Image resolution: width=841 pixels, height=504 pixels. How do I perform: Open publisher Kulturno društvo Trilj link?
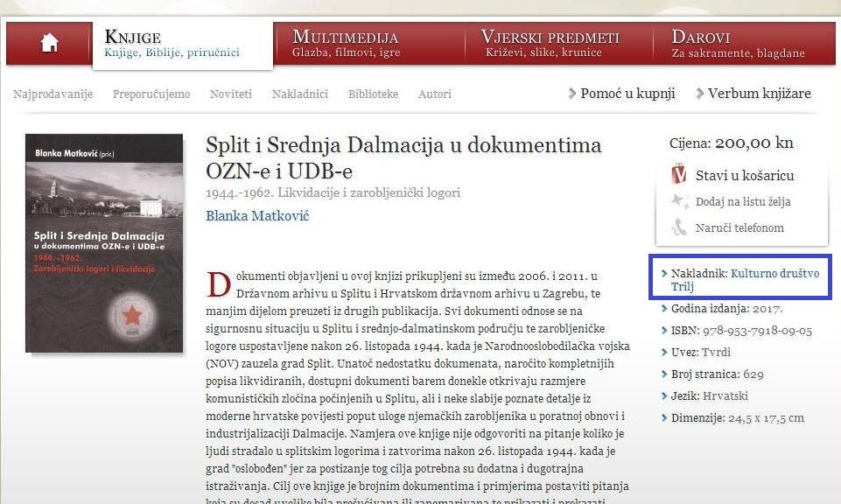(746, 280)
